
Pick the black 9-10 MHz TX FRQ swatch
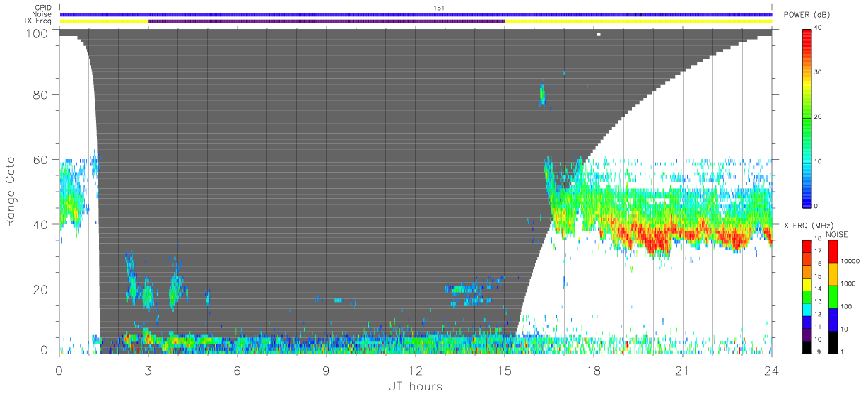(807, 346)
